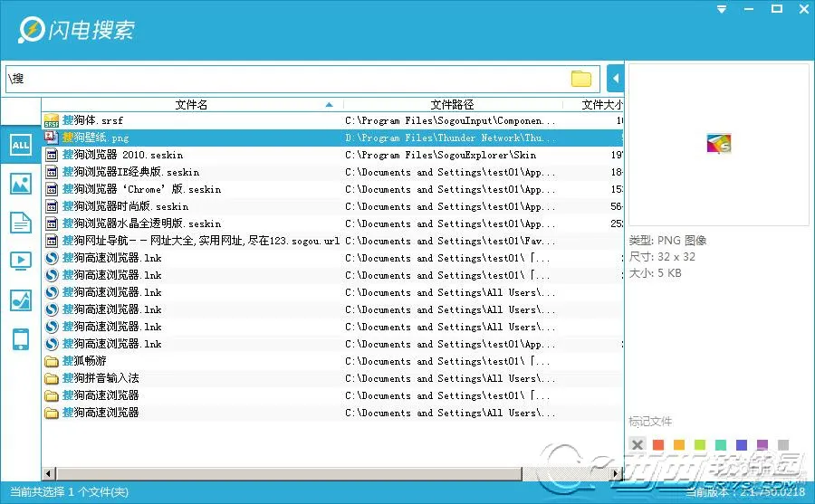Mark file with the purple color swatch
Viewport: 815px width, 504px height.
762,445
